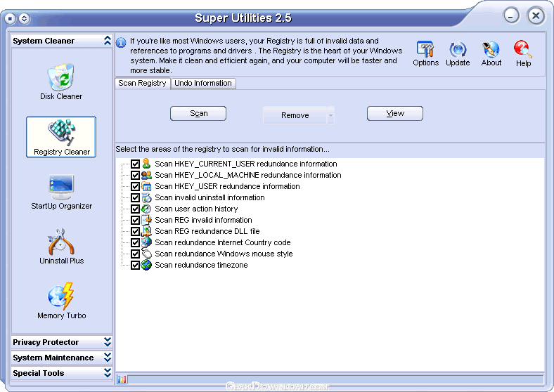The width and height of the screenshot is (554, 392).
Task: Toggle Scan redundance Internet Country code checkbox
Action: 135,242
